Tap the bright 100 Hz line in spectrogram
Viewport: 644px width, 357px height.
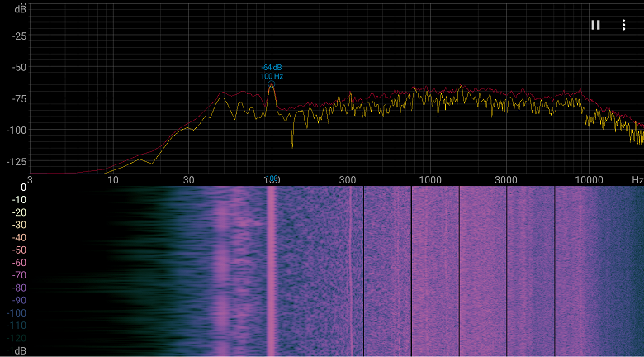click(x=271, y=271)
